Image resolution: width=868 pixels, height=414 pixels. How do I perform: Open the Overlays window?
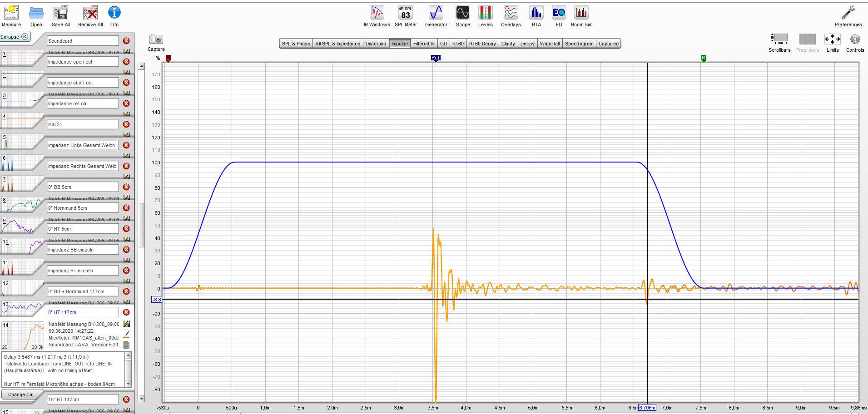pos(511,16)
